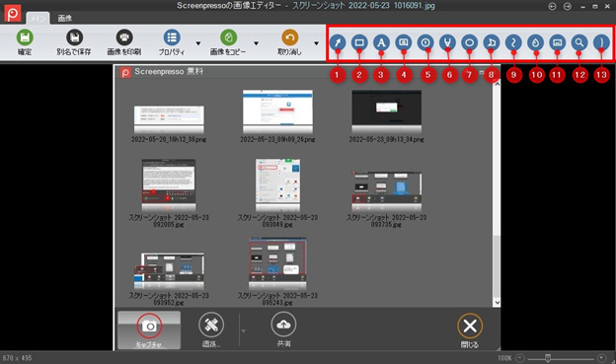Screen dimensions: 616x364
Task: Select the Ellipse drawing tool
Action: coord(469,42)
